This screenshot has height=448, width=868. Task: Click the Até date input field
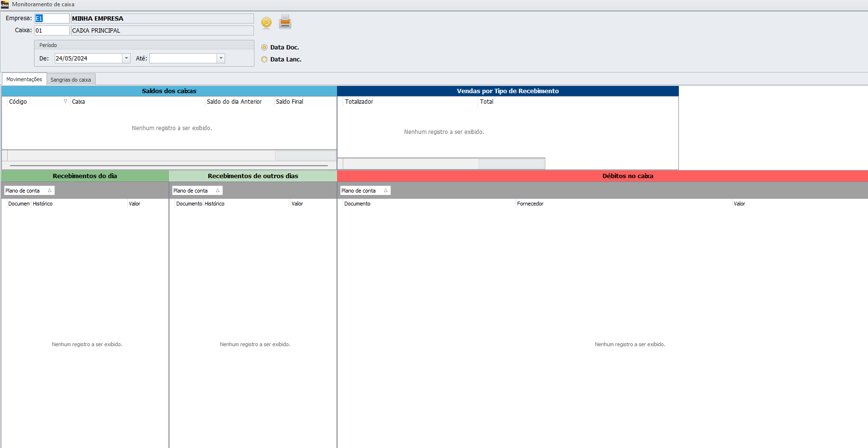click(x=183, y=59)
